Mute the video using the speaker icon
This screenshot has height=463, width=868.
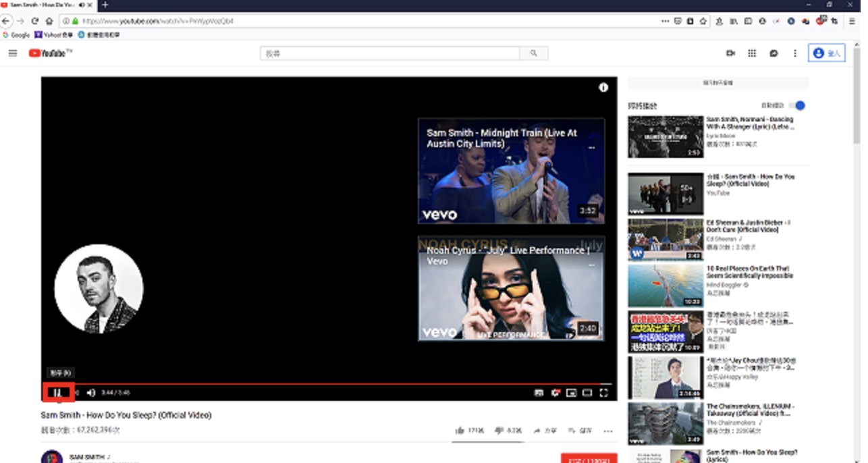[x=91, y=392]
